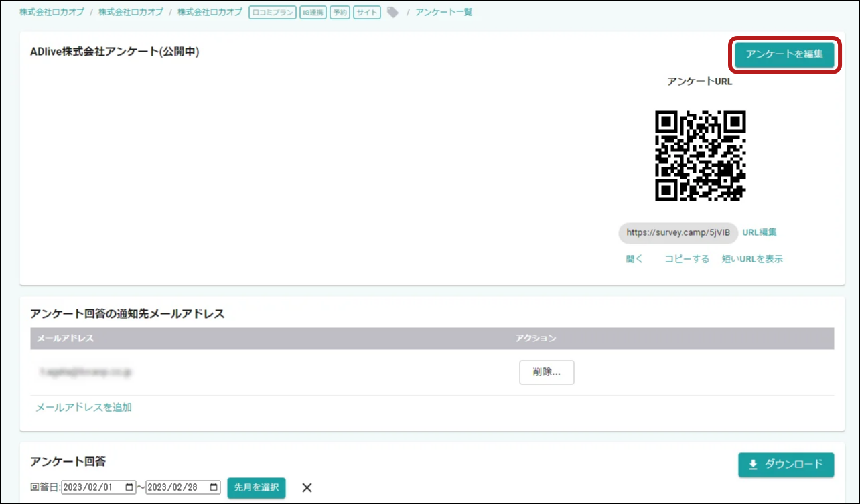Click the サイト tag
Screen dimensions: 860x504
point(367,12)
